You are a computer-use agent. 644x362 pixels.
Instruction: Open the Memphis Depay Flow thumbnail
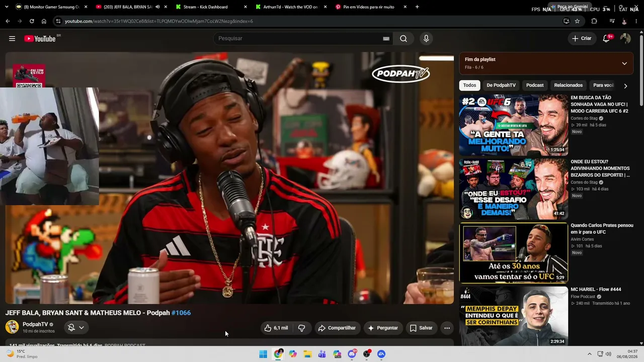click(514, 316)
